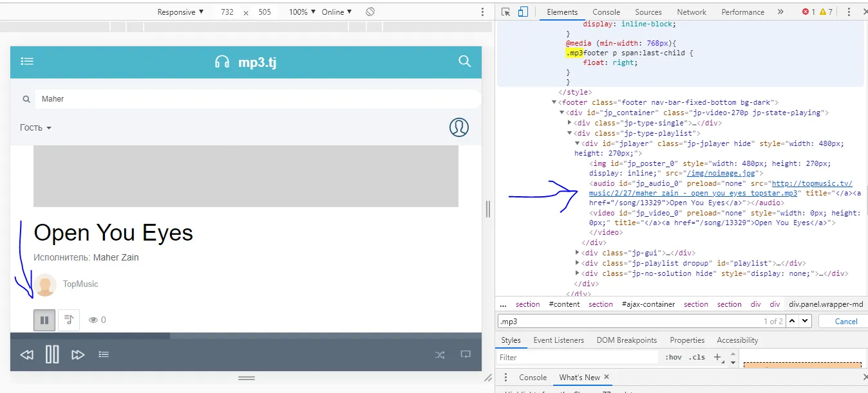Click the TopMusic uploader avatar
Screen dimensions: 868x393
point(45,285)
